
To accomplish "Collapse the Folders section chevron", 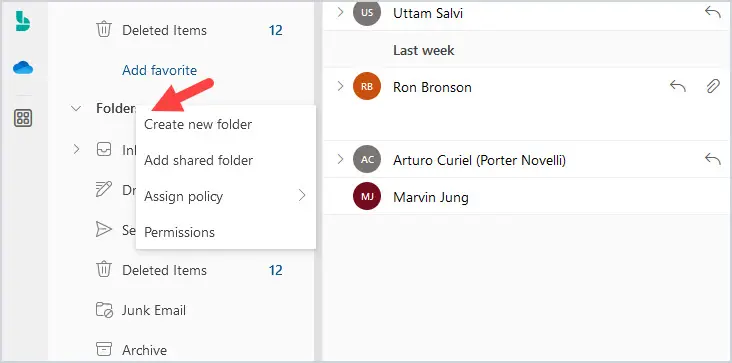I will coord(76,109).
